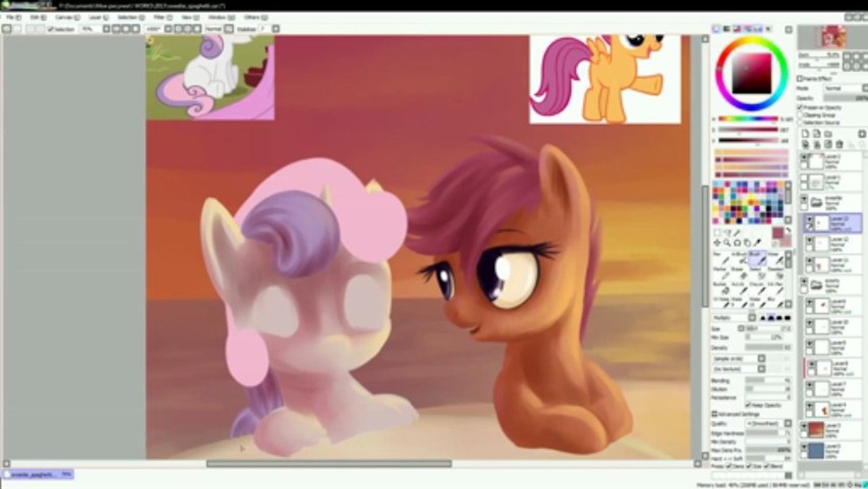Select the Brush tool

[x=758, y=258]
